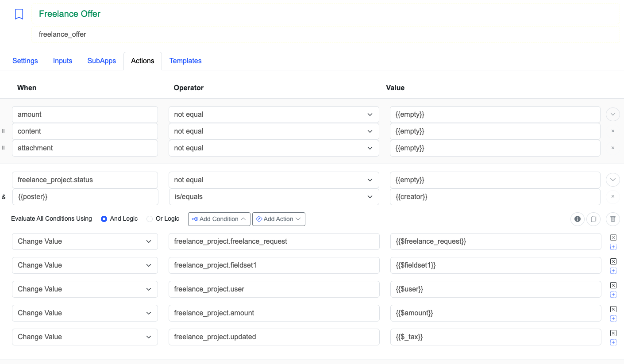Switch to the Settings tab
This screenshot has width=624, height=364.
pyautogui.click(x=25, y=61)
